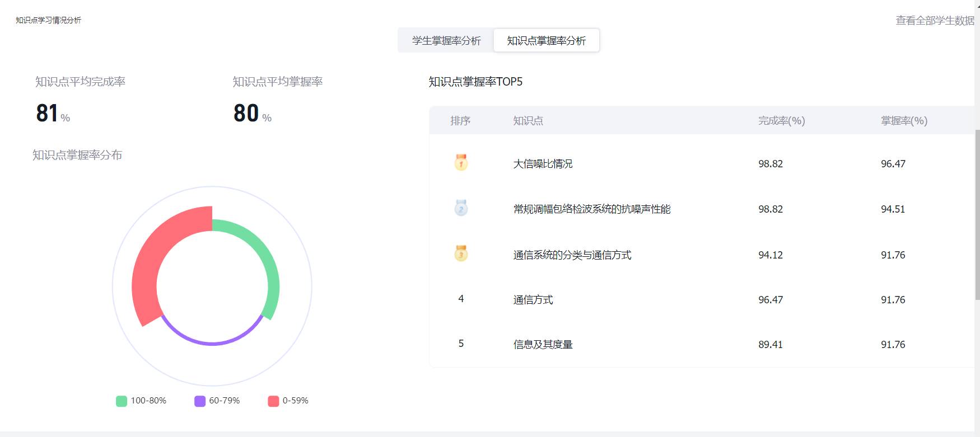Click the gold first-place medal icon
This screenshot has width=980, height=437.
(461, 163)
